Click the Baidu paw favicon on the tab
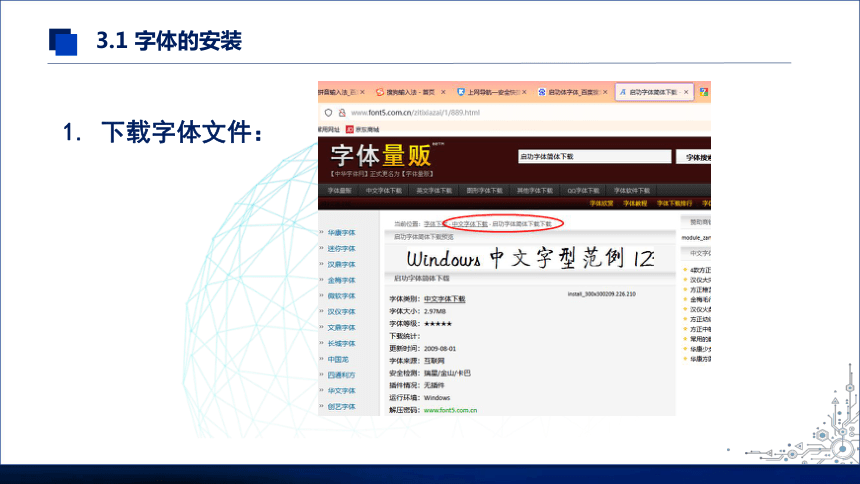This screenshot has width=860, height=484. coord(542,92)
